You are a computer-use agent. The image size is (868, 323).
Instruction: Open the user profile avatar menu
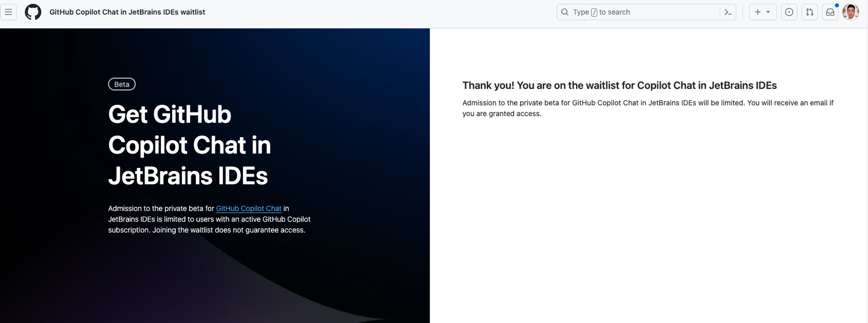coord(851,12)
